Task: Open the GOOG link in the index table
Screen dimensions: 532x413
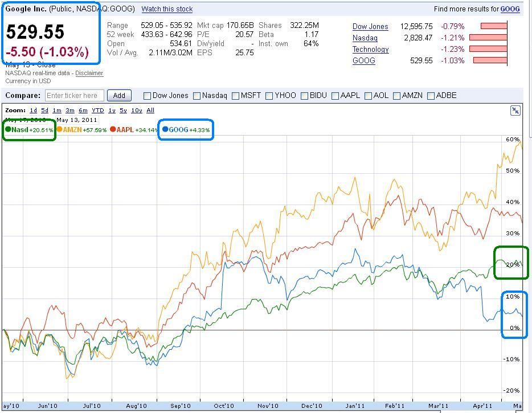Action: click(364, 60)
